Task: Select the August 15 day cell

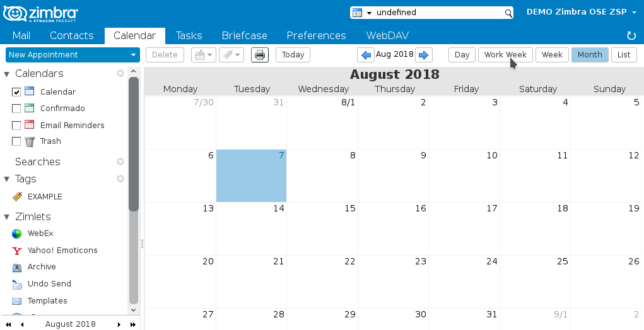Action: (x=322, y=229)
